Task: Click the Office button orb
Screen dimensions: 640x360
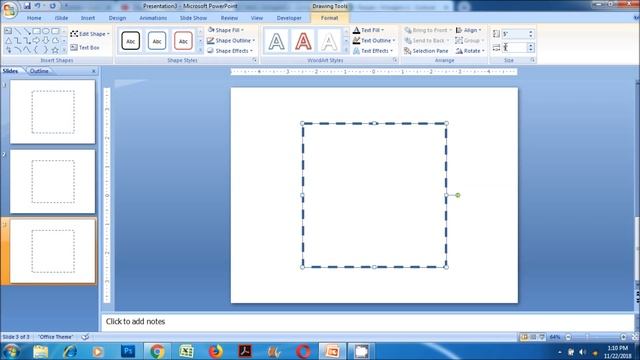Action: coord(9,9)
